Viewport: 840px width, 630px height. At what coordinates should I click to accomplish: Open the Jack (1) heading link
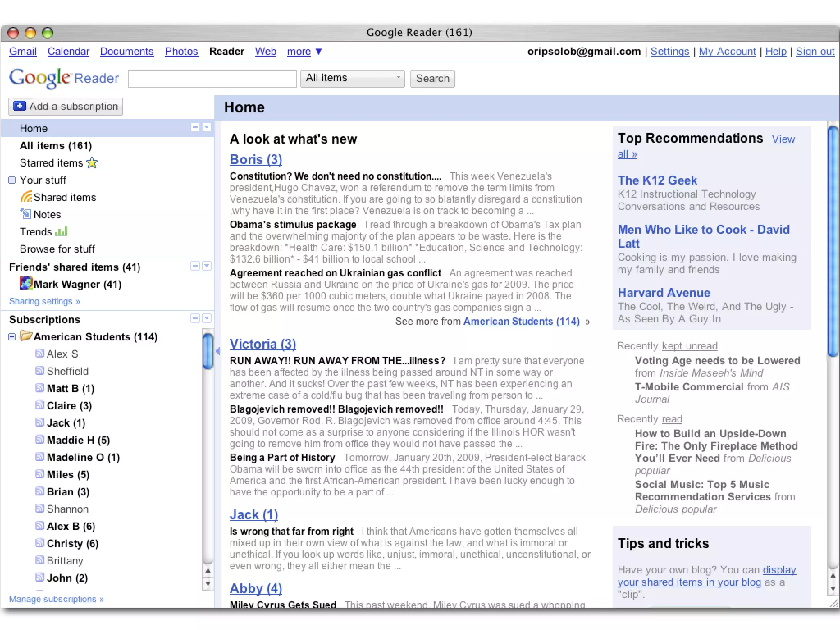254,514
